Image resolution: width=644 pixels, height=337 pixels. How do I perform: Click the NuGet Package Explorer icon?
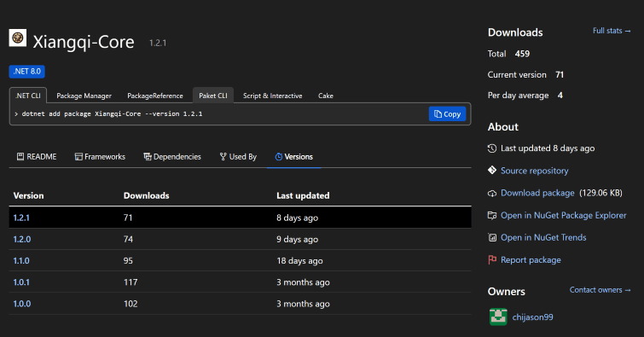492,215
